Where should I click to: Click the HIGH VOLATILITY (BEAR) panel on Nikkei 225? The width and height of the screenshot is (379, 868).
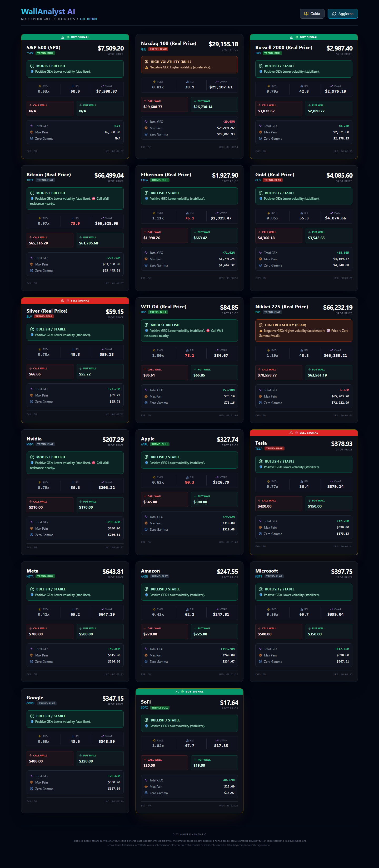pos(303,330)
